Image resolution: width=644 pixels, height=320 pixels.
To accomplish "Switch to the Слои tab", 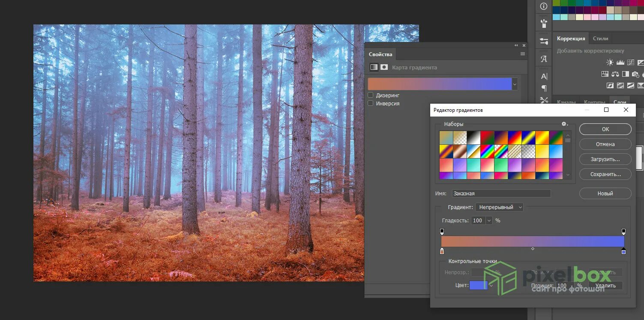I will 620,102.
